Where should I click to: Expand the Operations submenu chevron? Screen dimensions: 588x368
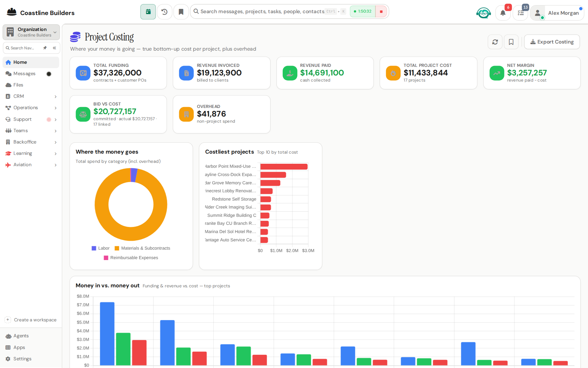(x=55, y=108)
